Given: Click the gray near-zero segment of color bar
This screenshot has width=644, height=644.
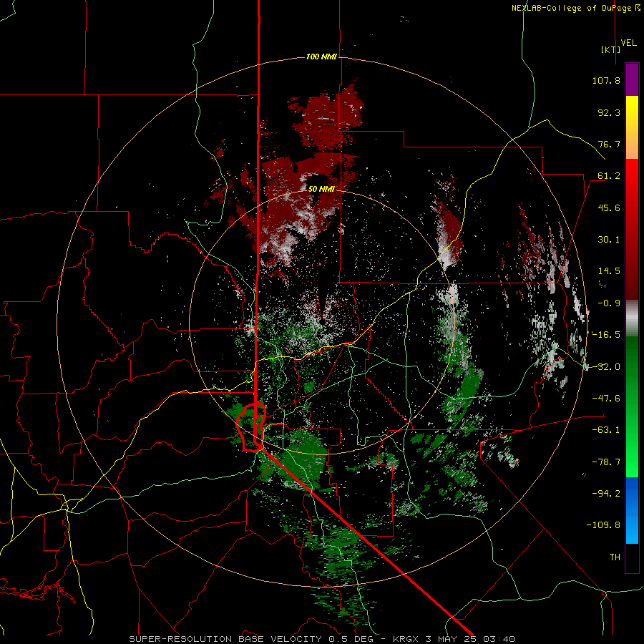Looking at the screenshot, I should click(x=632, y=318).
